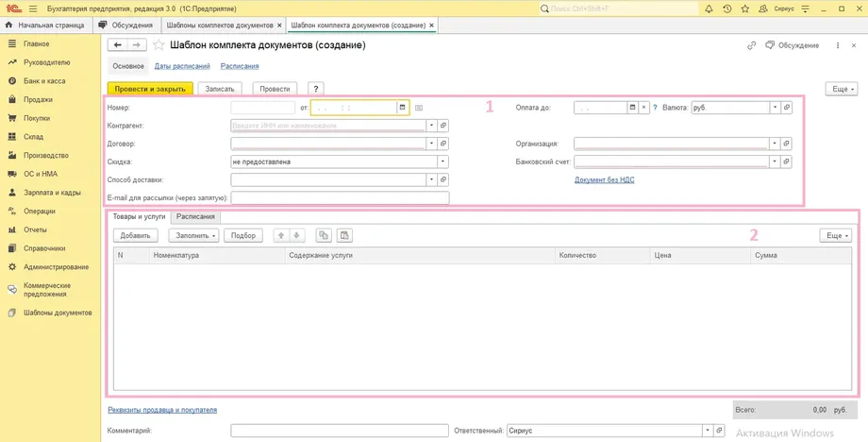This screenshot has width=868, height=442.
Task: Paste rows icon in table toolbar
Action: 344,235
